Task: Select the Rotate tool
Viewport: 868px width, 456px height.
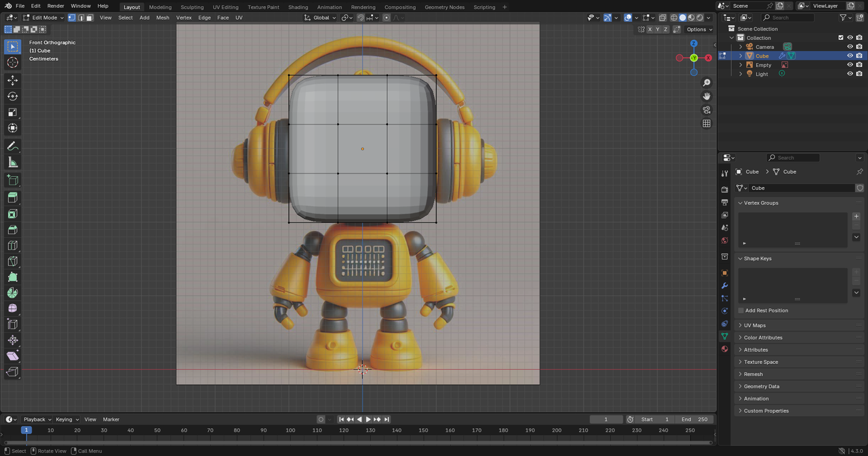Action: pyautogui.click(x=12, y=96)
